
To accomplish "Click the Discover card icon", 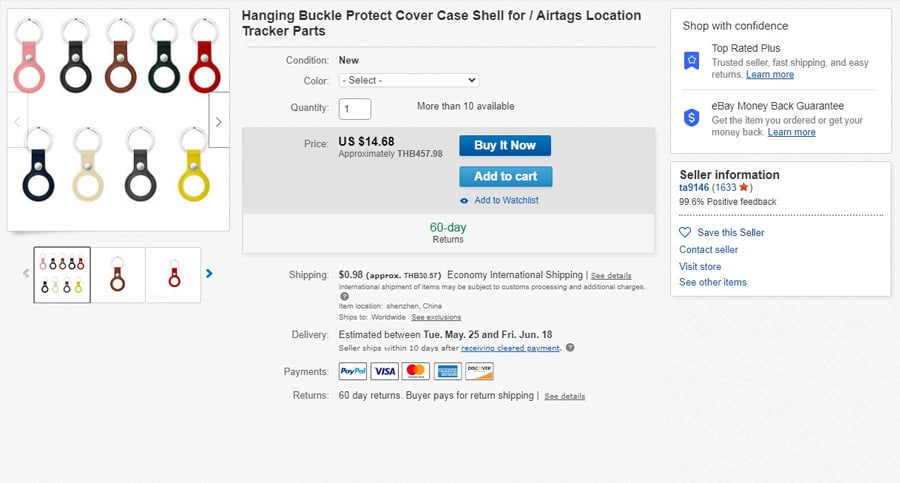I will (479, 371).
